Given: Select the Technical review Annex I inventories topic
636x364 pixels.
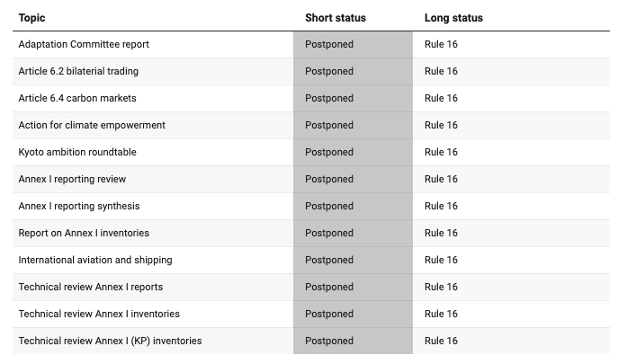Looking at the screenshot, I should pos(99,314).
